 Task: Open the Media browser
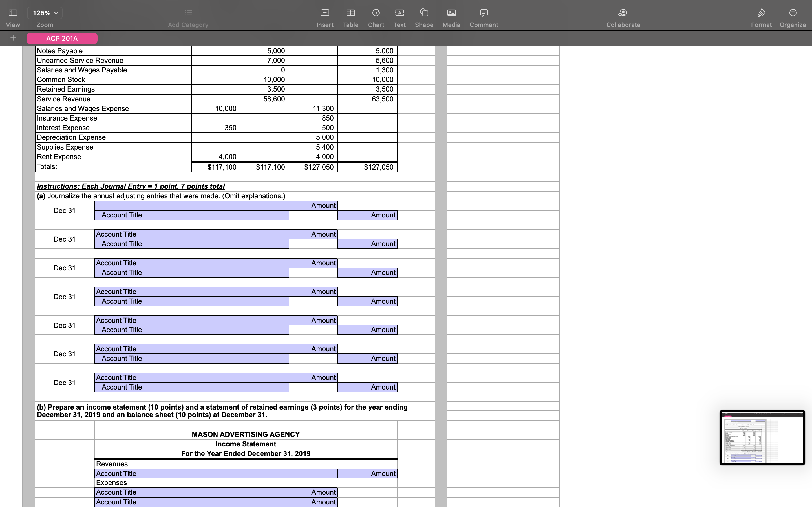point(451,13)
